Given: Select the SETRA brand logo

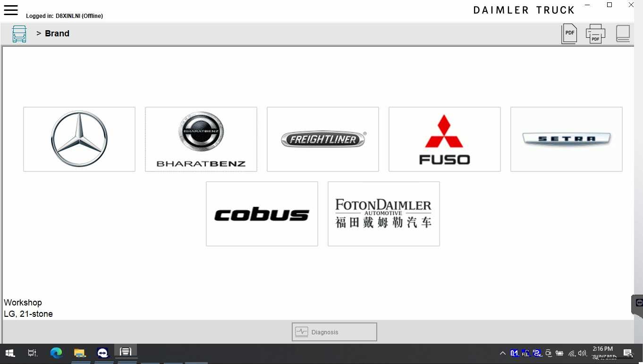Looking at the screenshot, I should coord(566,139).
